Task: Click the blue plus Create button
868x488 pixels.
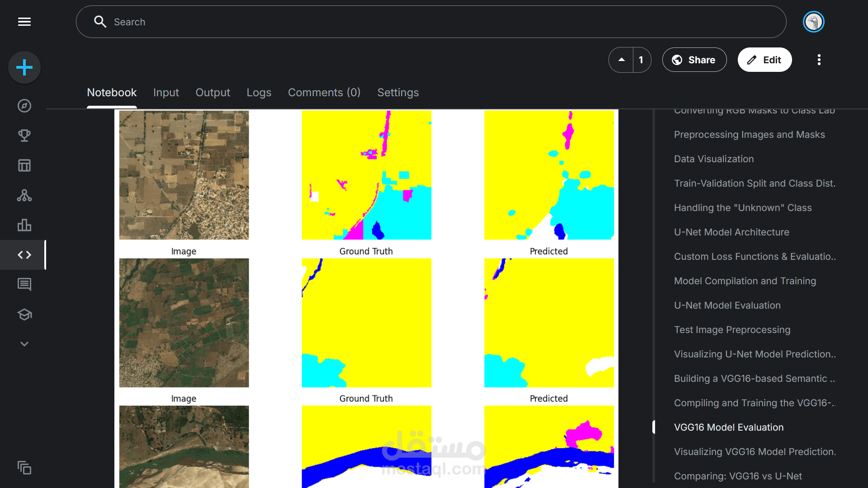Action: point(24,67)
